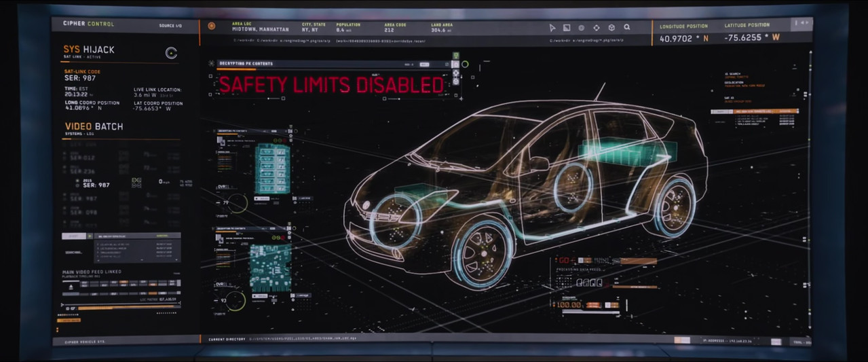Click gear icon left of large DECRYPTING PK CONTENTS header
This screenshot has height=362, width=868.
click(211, 63)
